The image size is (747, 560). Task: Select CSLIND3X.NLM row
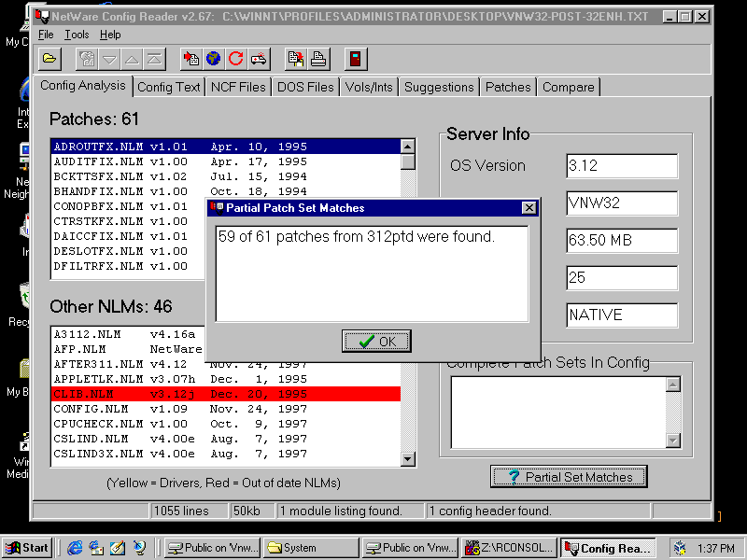226,454
